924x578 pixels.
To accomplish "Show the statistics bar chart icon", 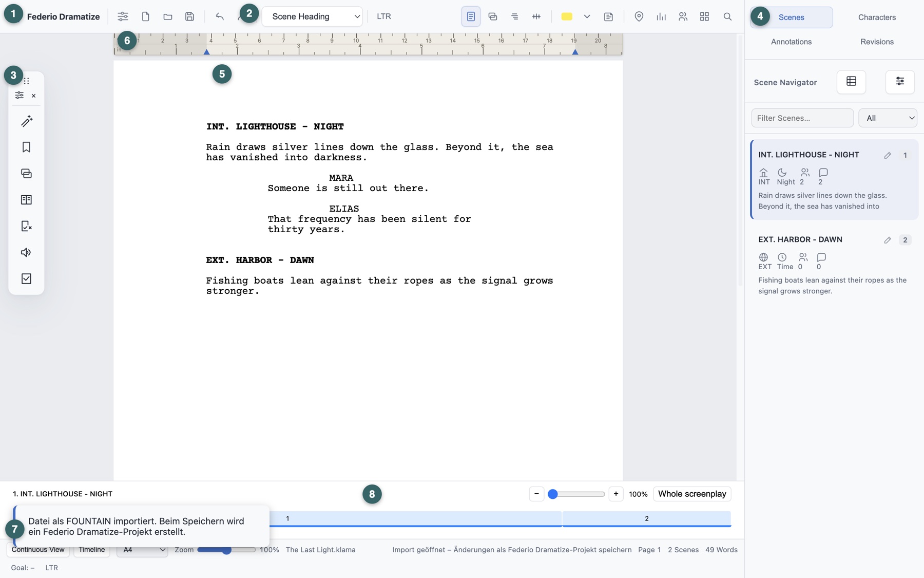I will click(661, 16).
